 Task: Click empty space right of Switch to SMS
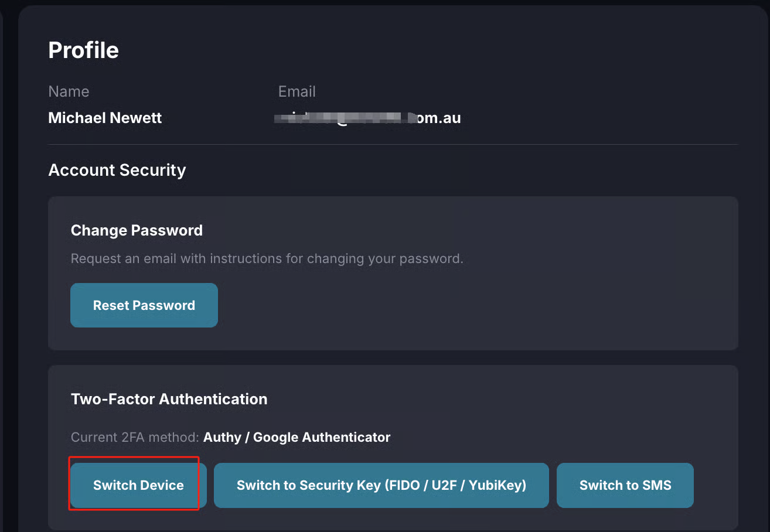(x=715, y=485)
